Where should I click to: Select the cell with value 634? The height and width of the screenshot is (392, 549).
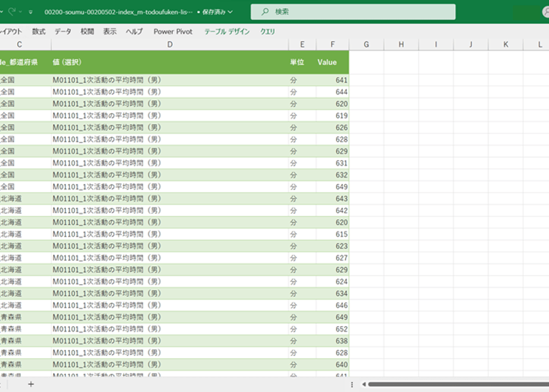click(x=332, y=293)
